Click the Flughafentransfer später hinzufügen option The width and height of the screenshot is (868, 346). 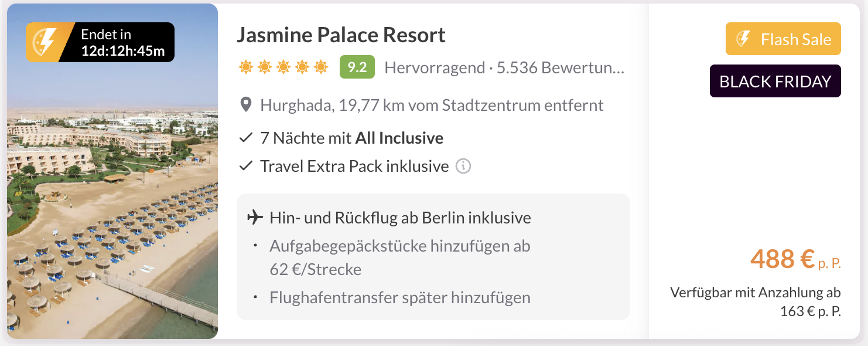click(x=399, y=298)
